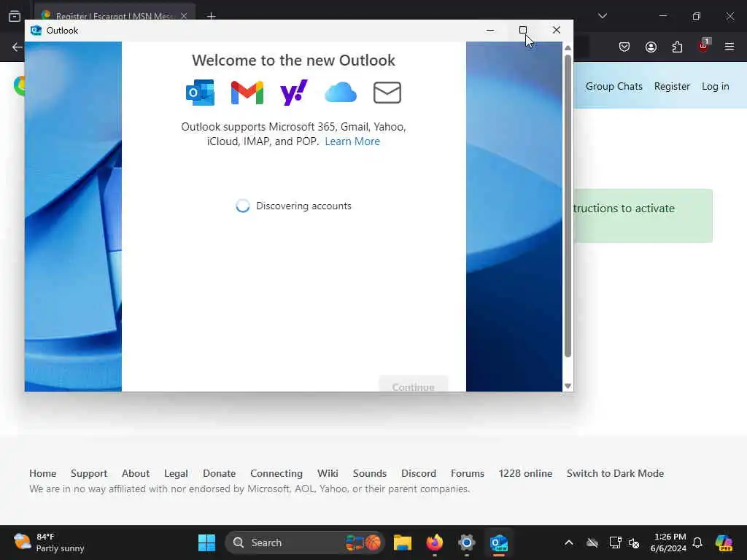The width and height of the screenshot is (747, 560).
Task: Click the display network tray icon
Action: (x=615, y=542)
